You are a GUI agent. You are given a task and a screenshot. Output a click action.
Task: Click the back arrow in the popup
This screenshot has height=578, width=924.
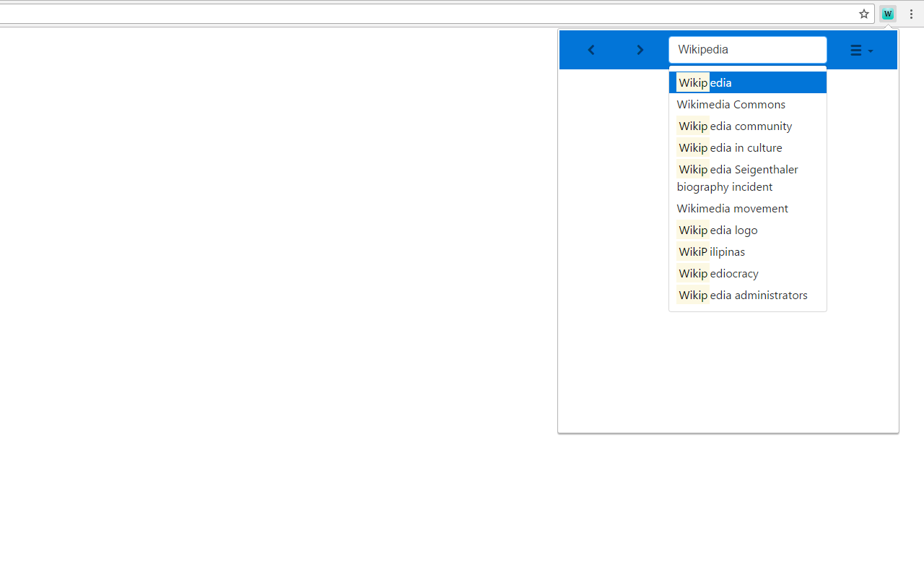tap(591, 49)
